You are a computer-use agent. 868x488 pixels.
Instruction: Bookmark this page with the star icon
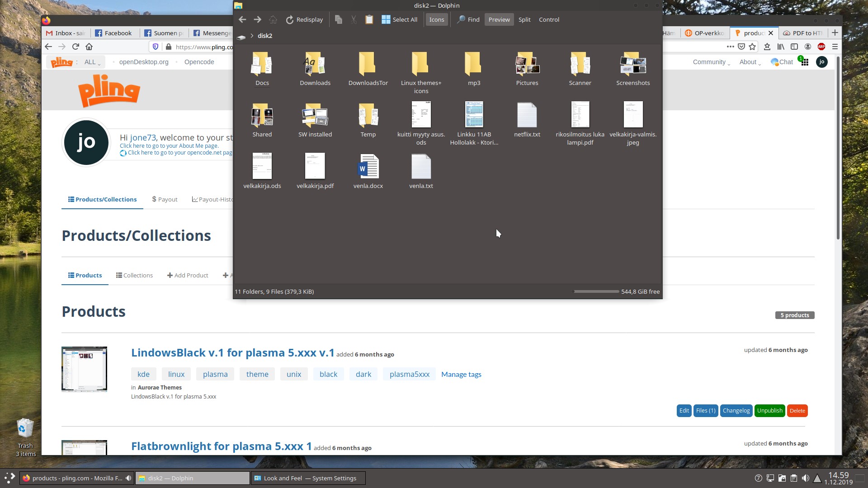coord(752,47)
